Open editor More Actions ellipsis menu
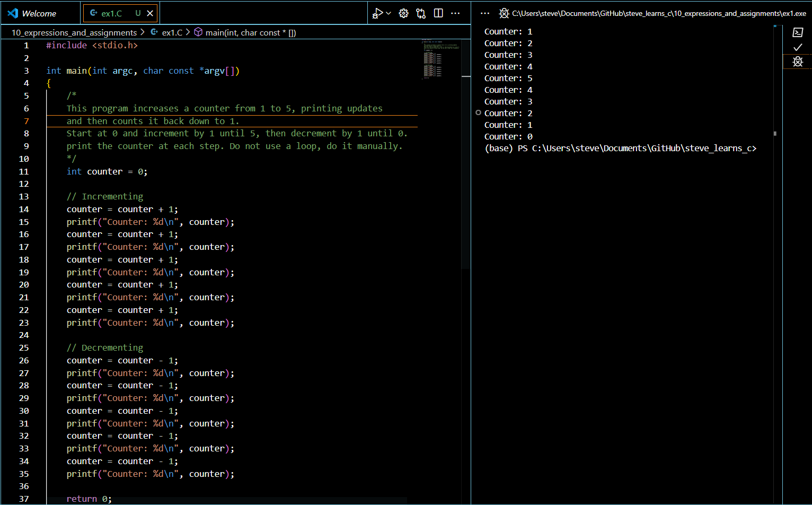This screenshot has width=812, height=505. tap(455, 13)
